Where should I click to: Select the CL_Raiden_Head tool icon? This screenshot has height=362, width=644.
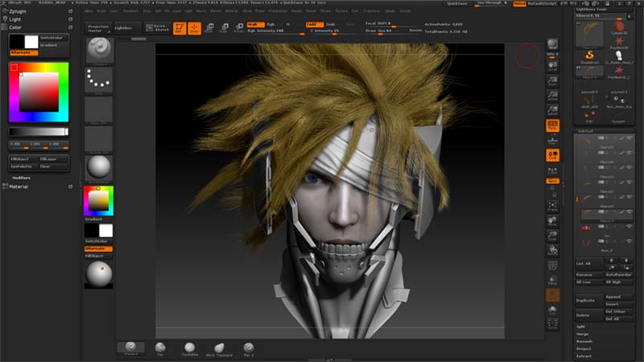pos(619,56)
